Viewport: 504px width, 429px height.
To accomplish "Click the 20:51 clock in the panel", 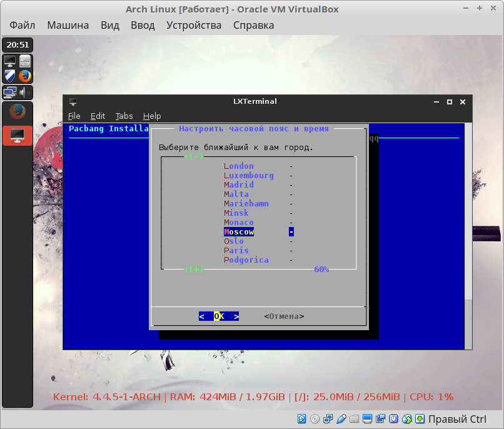I will [x=18, y=45].
